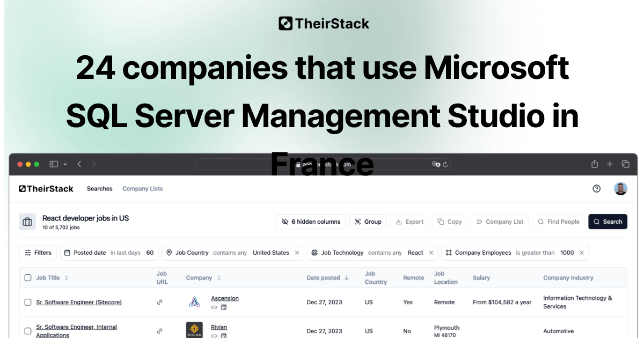This screenshot has width=644, height=338.
Task: Click the Find People button
Action: click(559, 222)
